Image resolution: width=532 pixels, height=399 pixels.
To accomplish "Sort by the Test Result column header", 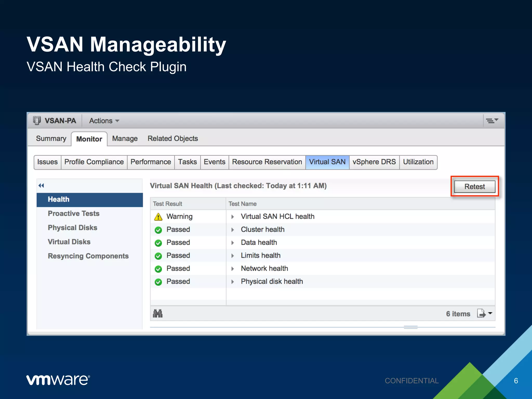I will (188, 204).
